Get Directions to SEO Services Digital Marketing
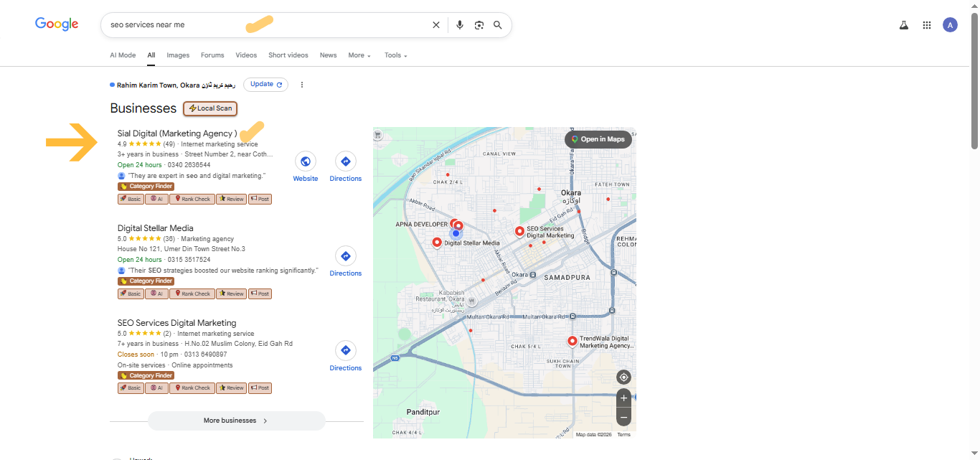 tap(346, 351)
